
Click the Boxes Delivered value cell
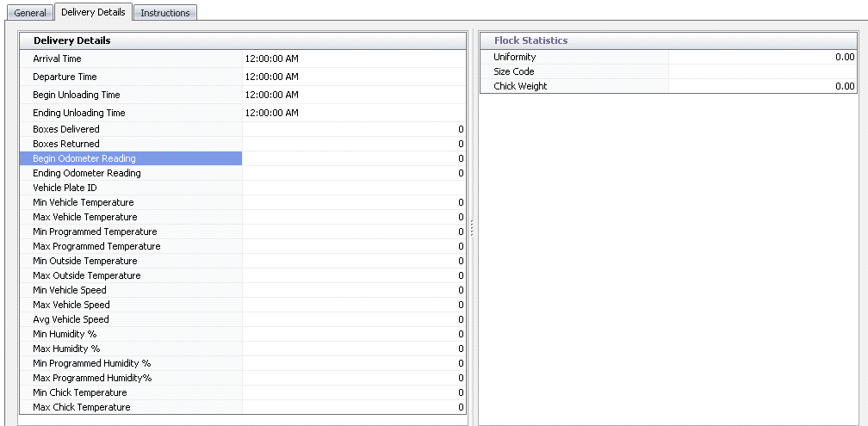tap(353, 129)
